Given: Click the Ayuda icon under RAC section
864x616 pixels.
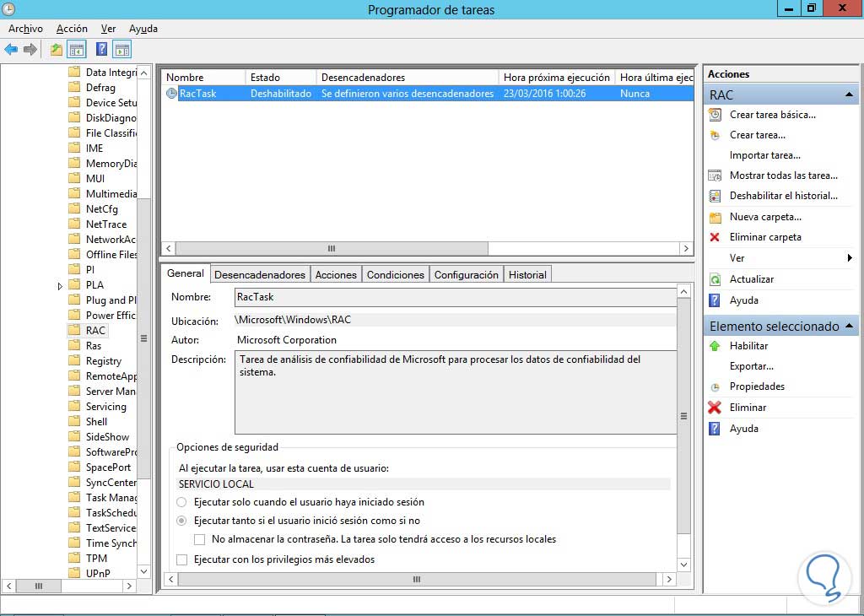Looking at the screenshot, I should 715,300.
